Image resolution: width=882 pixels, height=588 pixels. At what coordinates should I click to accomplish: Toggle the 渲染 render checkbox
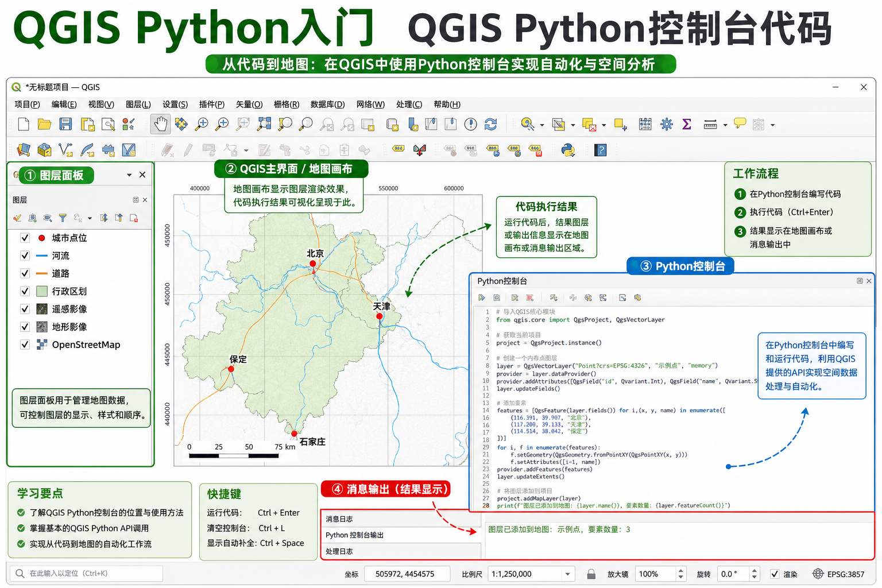point(775,574)
